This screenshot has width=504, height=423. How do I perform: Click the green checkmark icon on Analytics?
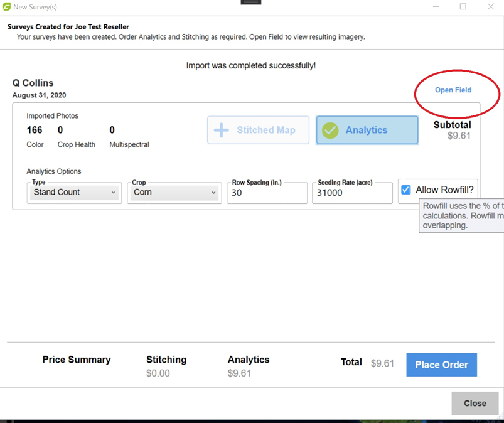[x=330, y=130]
